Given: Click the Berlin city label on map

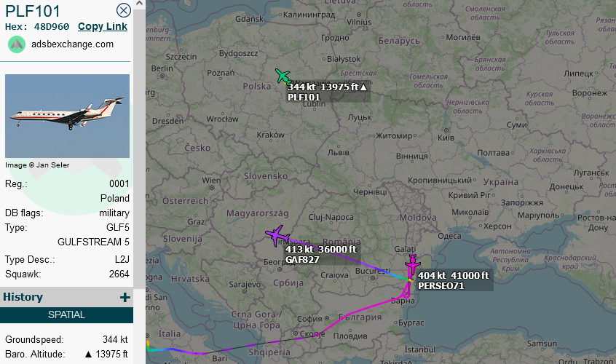Looking at the screenshot, I should (162, 68).
